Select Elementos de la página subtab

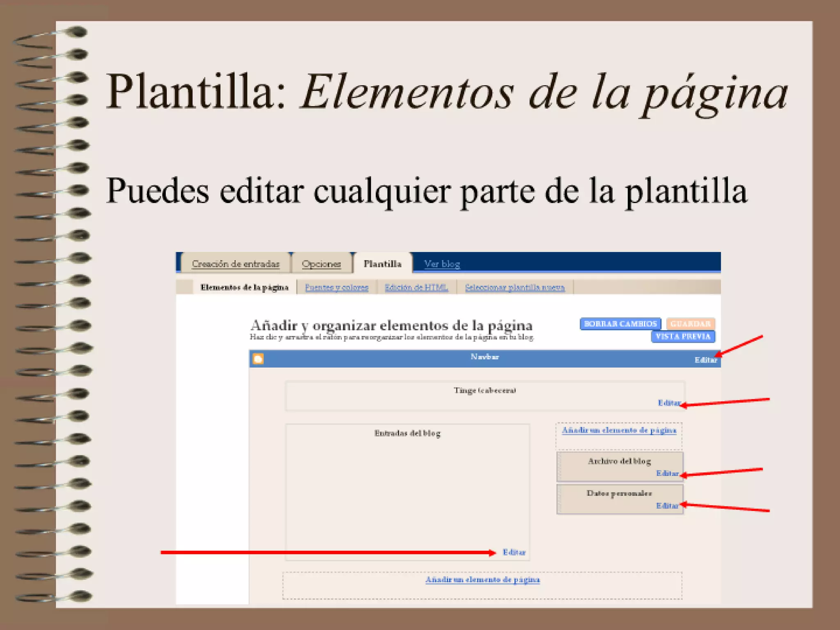[x=244, y=288]
